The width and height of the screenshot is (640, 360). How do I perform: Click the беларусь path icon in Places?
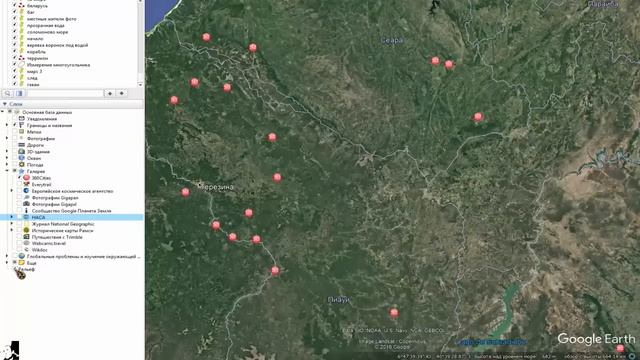click(22, 6)
